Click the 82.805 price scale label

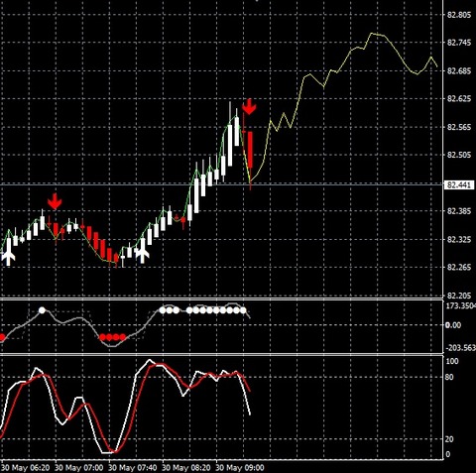459,15
